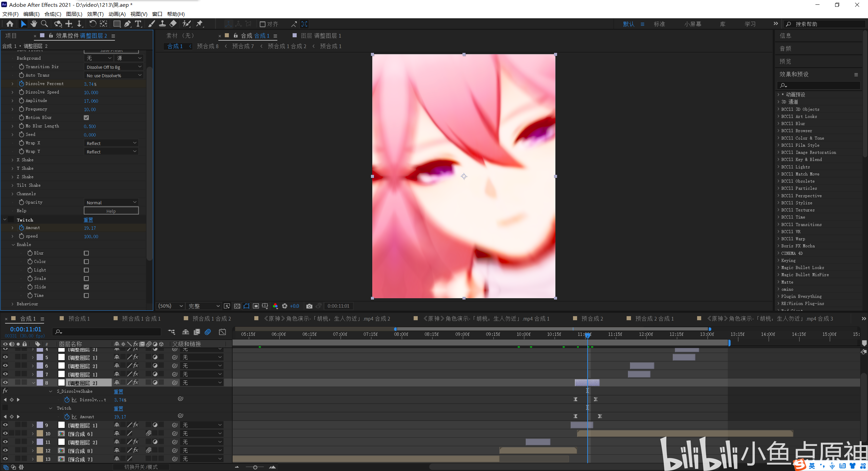Select the Horizontal Type tool
Screen dimensions: 868x471
[138, 24]
